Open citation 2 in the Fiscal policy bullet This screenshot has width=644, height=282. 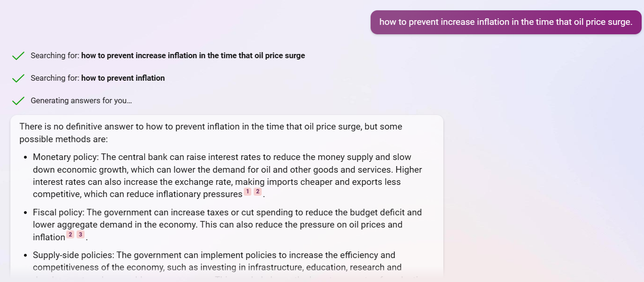[x=70, y=235]
